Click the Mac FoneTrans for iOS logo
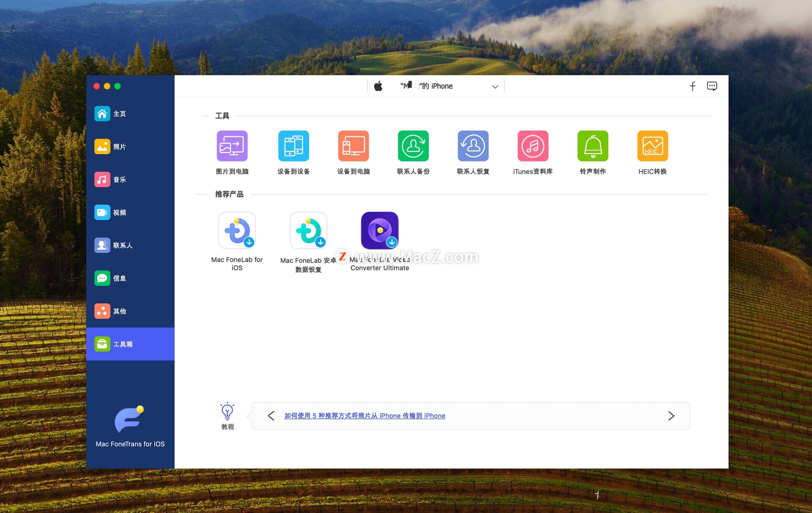Image resolution: width=812 pixels, height=513 pixels. tap(130, 419)
